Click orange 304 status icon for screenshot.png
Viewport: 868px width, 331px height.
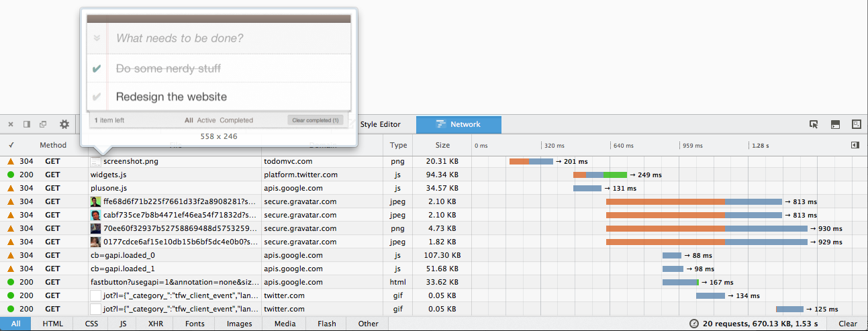point(11,161)
